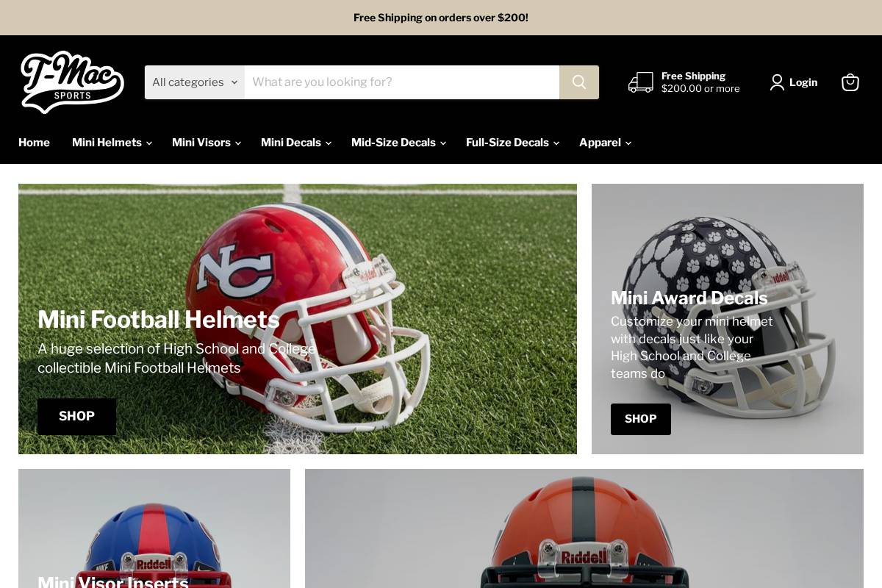
Task: Click the Free Shipping banner announcement
Action: click(441, 18)
